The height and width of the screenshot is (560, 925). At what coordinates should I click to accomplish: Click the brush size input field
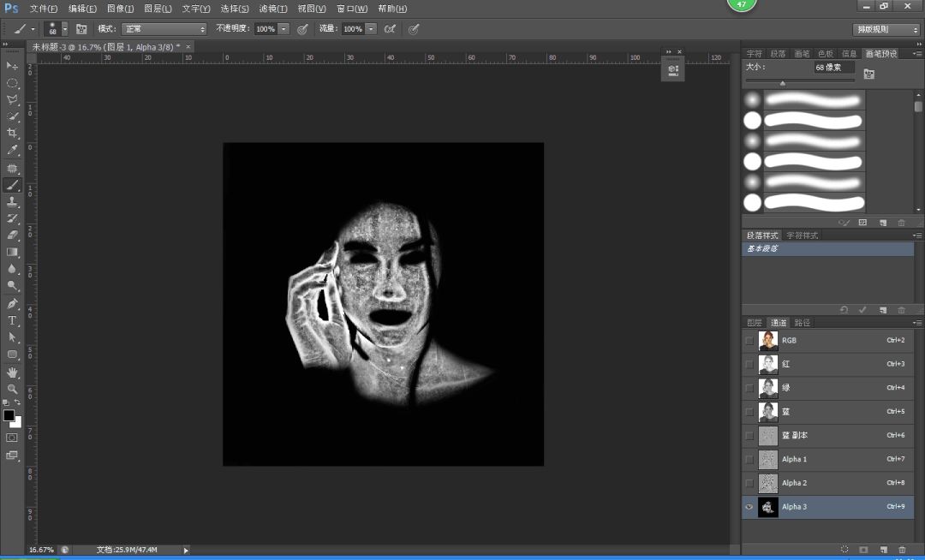tap(832, 67)
